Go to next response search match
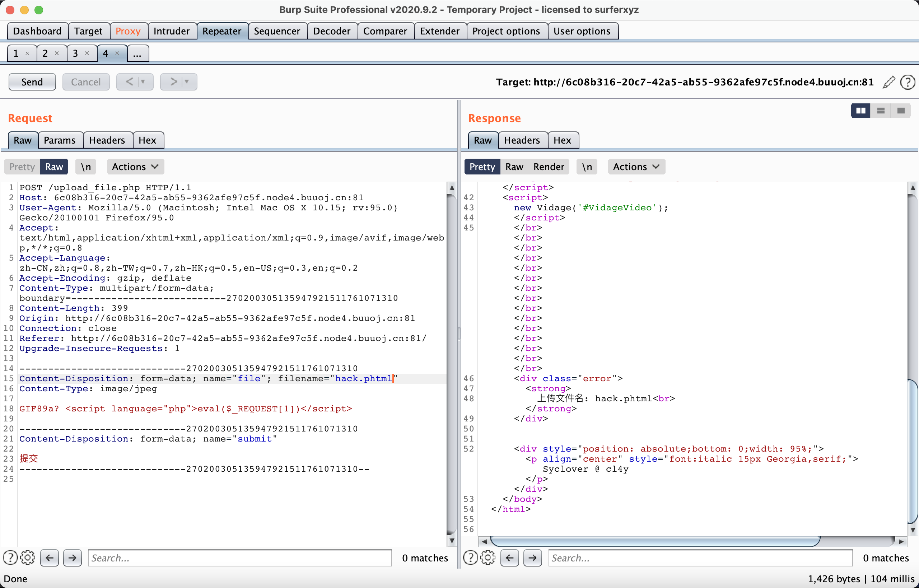The width and height of the screenshot is (919, 588). coord(533,558)
